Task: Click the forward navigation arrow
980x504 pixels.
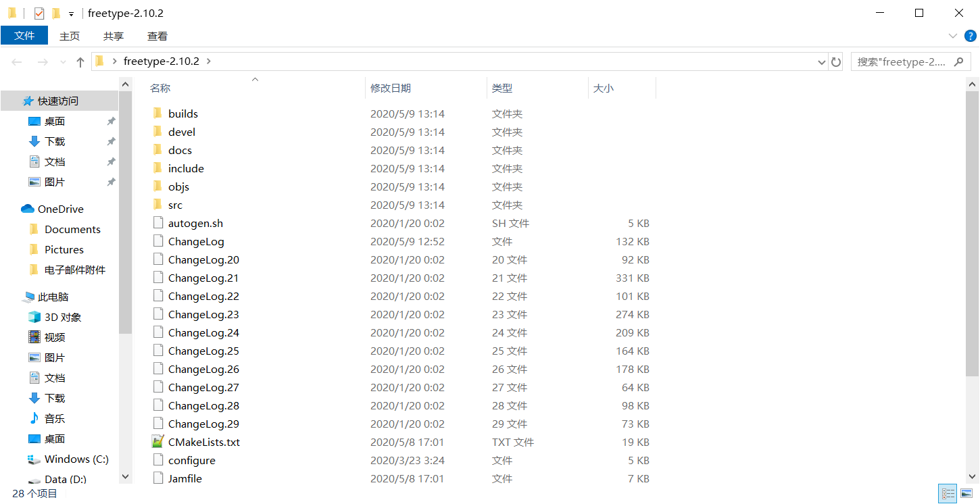Action: point(42,61)
